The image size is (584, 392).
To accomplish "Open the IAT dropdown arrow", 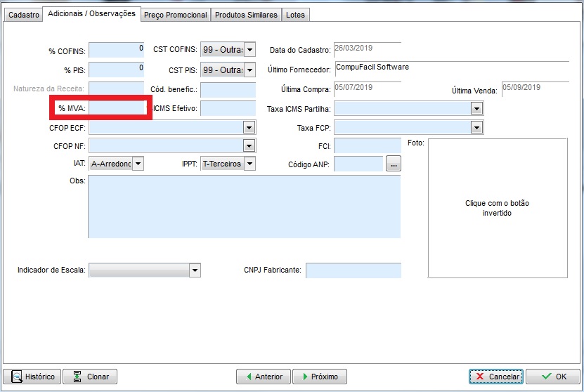I will click(x=138, y=164).
